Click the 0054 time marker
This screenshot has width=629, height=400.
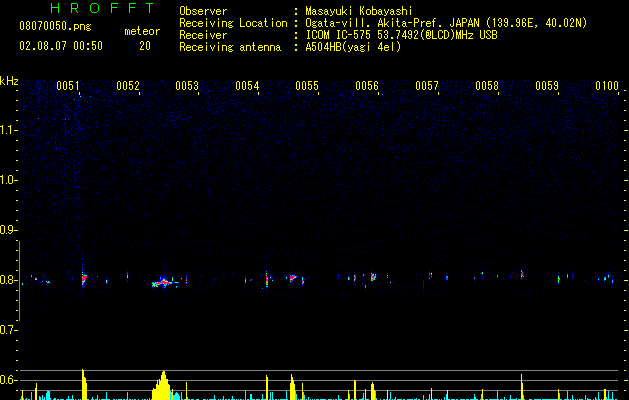[x=247, y=85]
